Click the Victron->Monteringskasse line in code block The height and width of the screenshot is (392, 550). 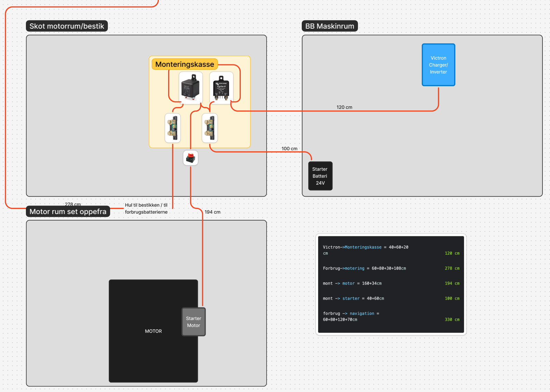point(365,247)
